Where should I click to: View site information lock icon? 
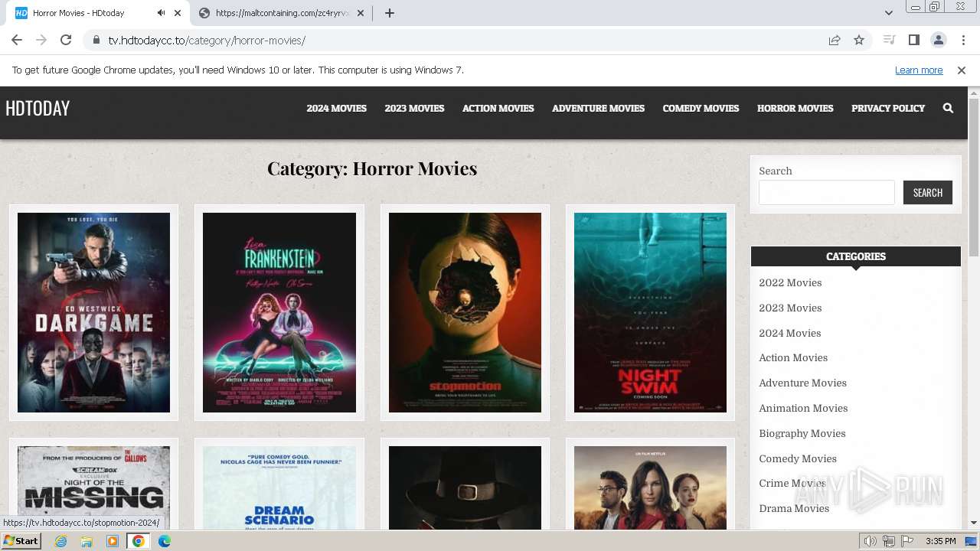[96, 41]
